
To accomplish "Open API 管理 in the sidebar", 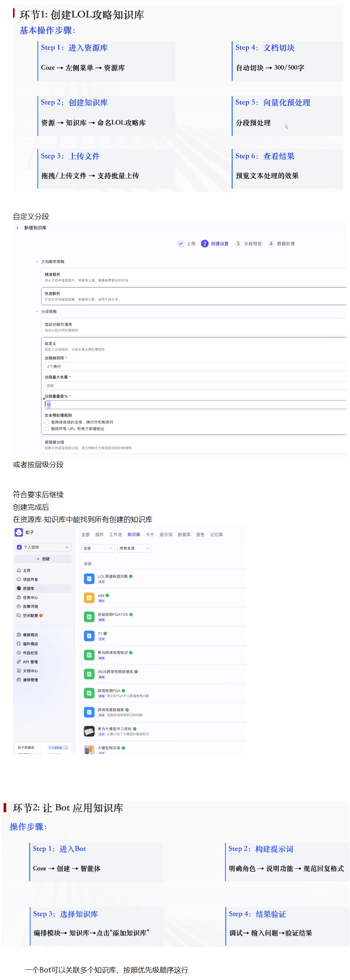I will point(43,662).
